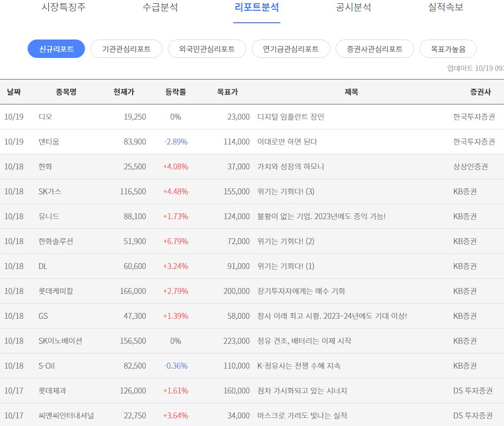
Task: Select the 리포트분석 tab
Action: [x=257, y=7]
